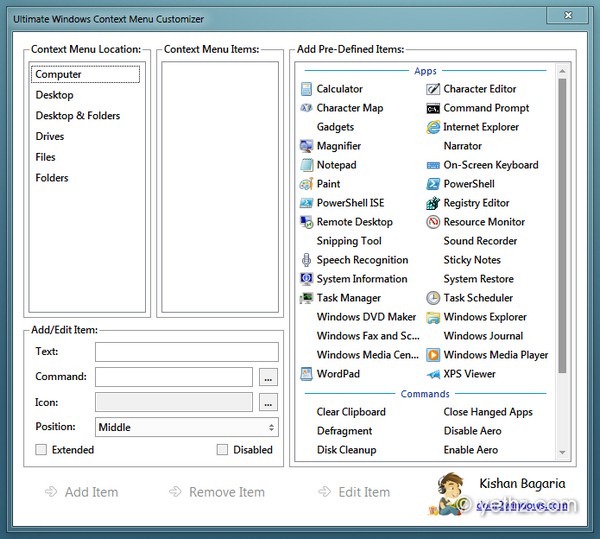Choose the Paint app icon
This screenshot has width=600, height=539.
click(x=306, y=184)
